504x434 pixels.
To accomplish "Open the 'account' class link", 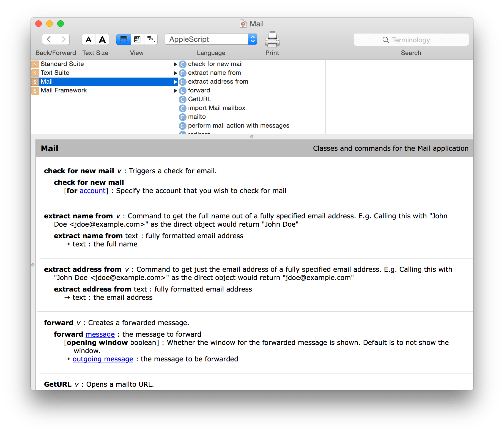I will point(93,191).
